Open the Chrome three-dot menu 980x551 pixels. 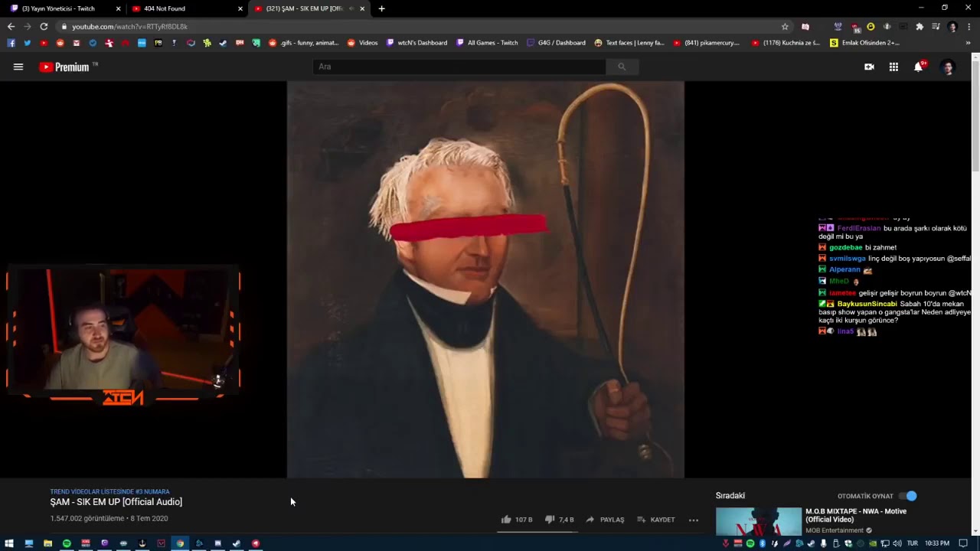click(x=969, y=27)
